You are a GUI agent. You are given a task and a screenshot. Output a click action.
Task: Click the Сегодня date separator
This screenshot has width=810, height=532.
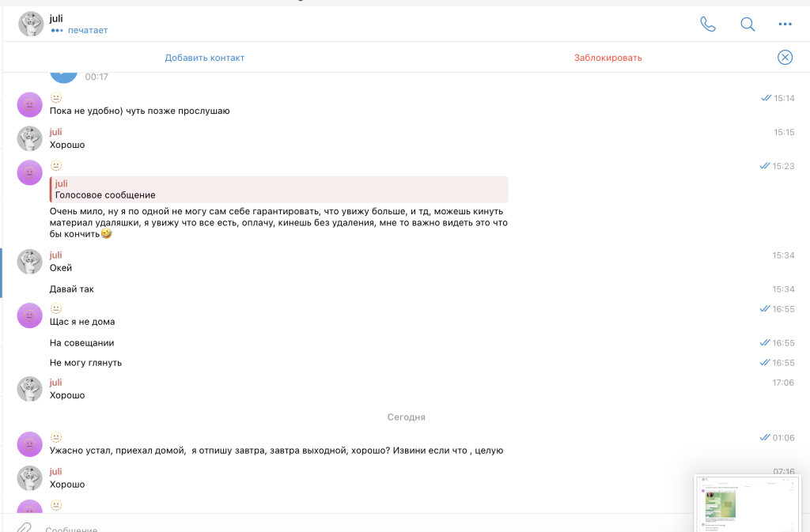click(x=406, y=417)
